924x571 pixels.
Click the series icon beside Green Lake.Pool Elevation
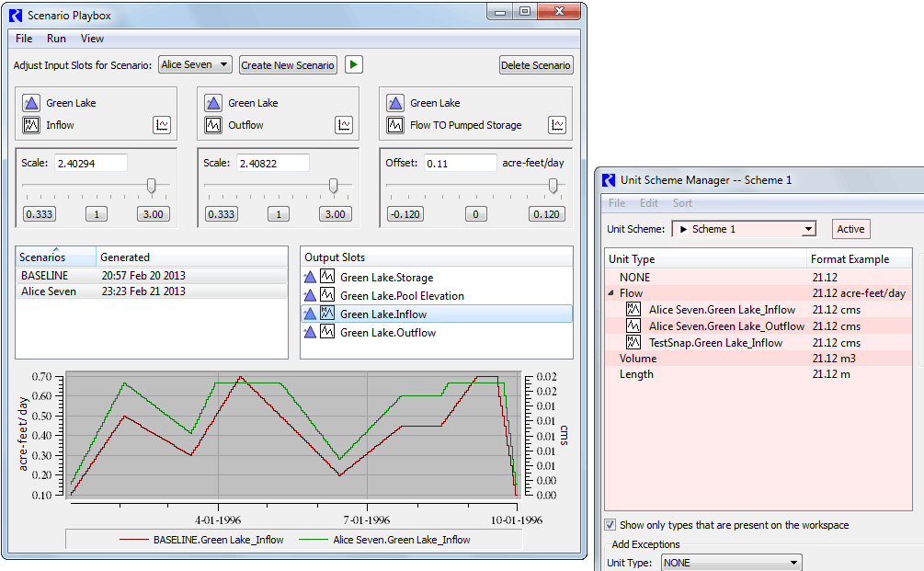tap(327, 294)
